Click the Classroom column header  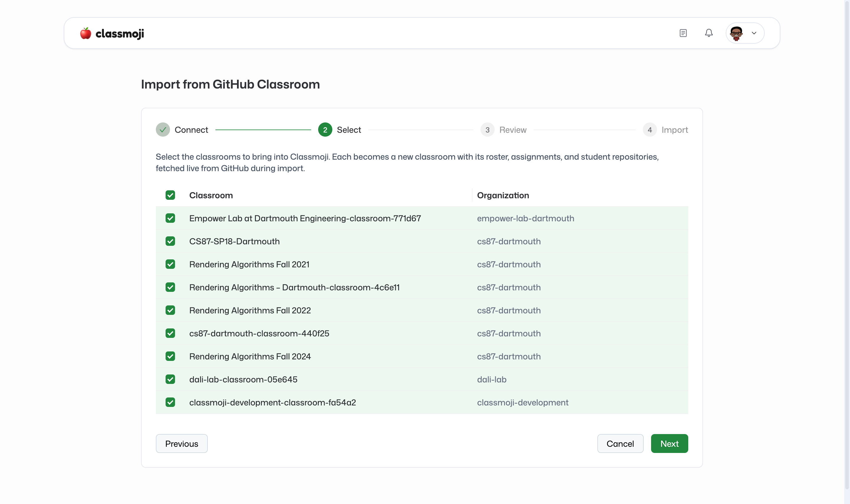pos(211,195)
